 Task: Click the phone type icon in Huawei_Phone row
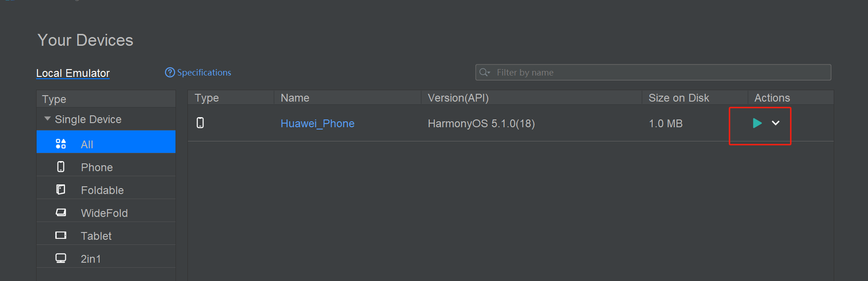pos(200,123)
